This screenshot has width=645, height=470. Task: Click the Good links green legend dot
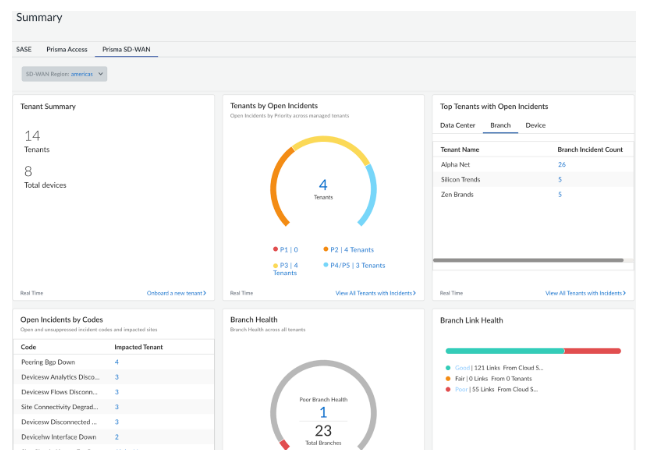point(449,367)
